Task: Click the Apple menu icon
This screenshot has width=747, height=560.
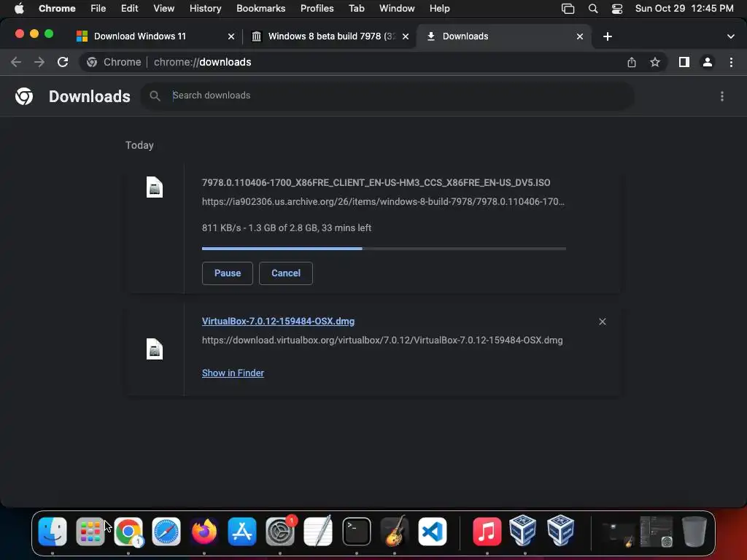Action: [x=19, y=8]
